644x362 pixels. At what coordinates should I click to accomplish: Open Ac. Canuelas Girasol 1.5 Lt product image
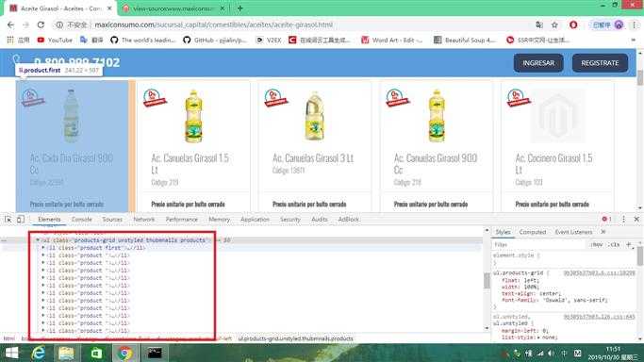(193, 116)
